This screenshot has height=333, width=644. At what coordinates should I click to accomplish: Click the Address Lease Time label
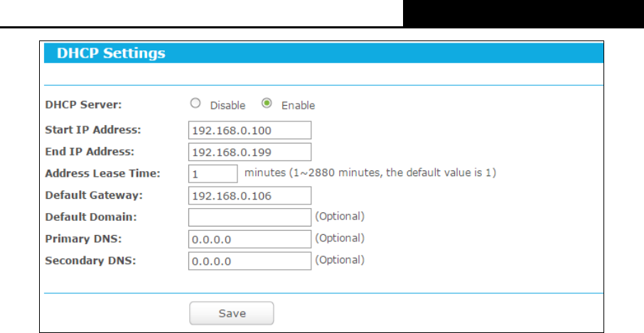coord(102,173)
